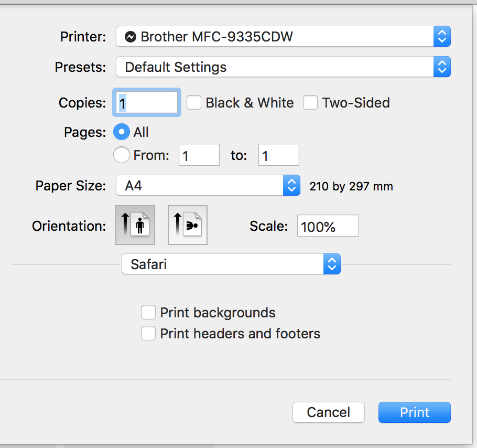Click the Scale 100% input field
This screenshot has width=477, height=448.
[328, 226]
